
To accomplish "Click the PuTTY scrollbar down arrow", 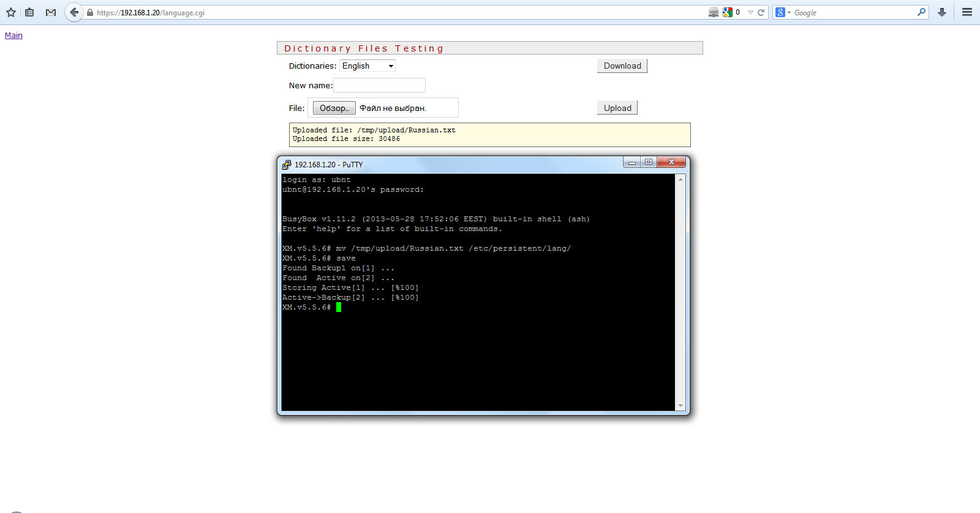I will pyautogui.click(x=680, y=406).
